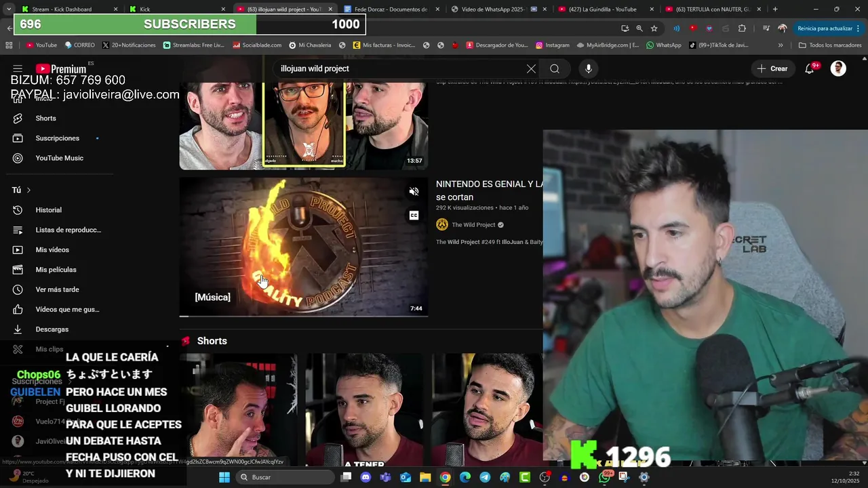Open the Instagram bookmark
The image size is (868, 488).
(552, 45)
